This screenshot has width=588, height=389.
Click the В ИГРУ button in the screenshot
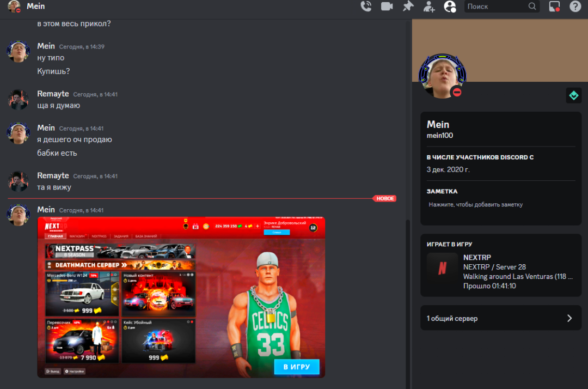click(x=297, y=367)
